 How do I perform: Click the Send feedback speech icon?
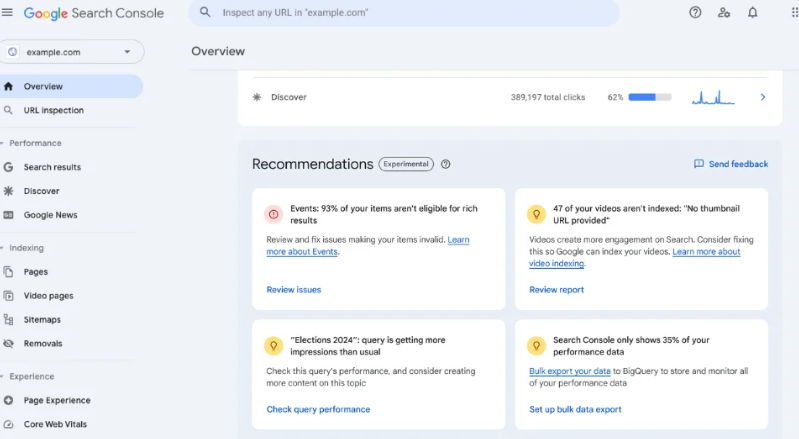pos(699,164)
